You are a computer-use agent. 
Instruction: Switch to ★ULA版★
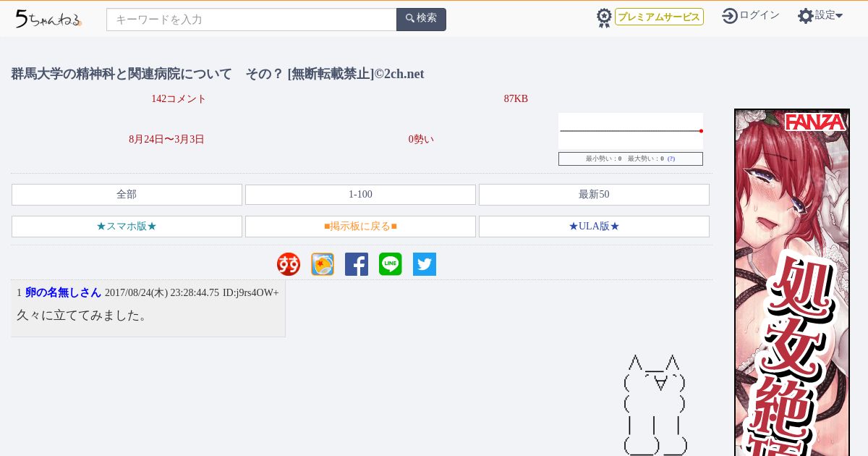(594, 227)
